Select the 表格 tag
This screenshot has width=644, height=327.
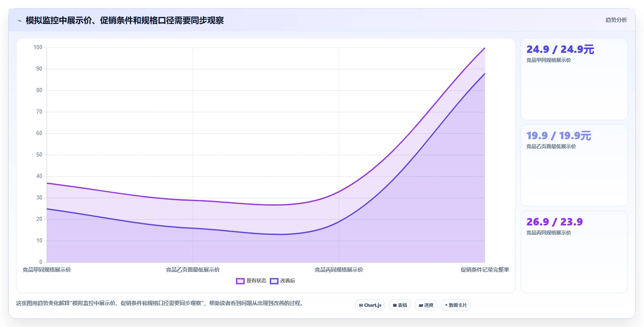click(400, 305)
